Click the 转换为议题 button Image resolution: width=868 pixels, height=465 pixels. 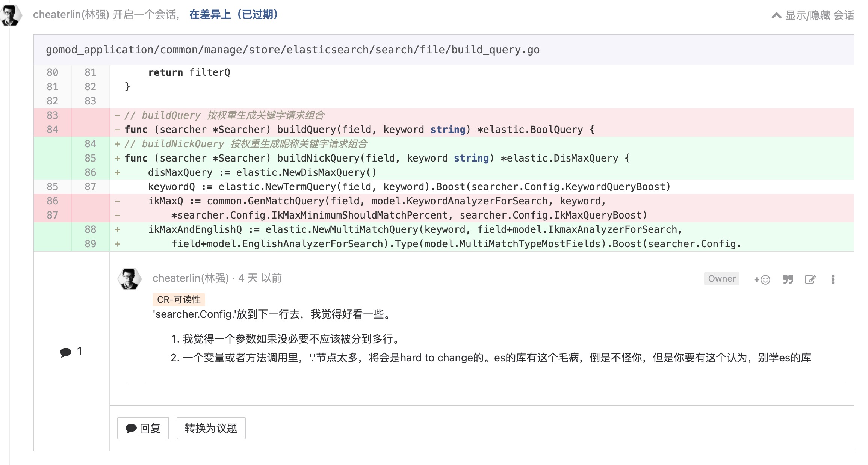pos(211,428)
